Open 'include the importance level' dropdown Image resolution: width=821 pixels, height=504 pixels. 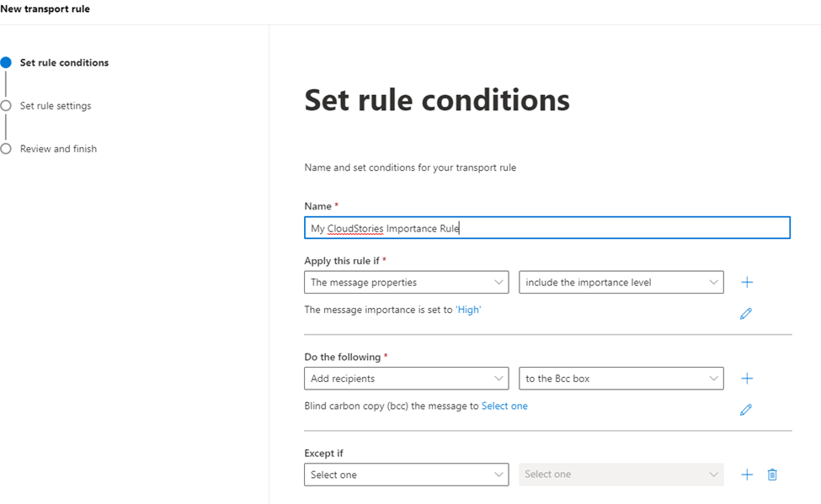[621, 283]
